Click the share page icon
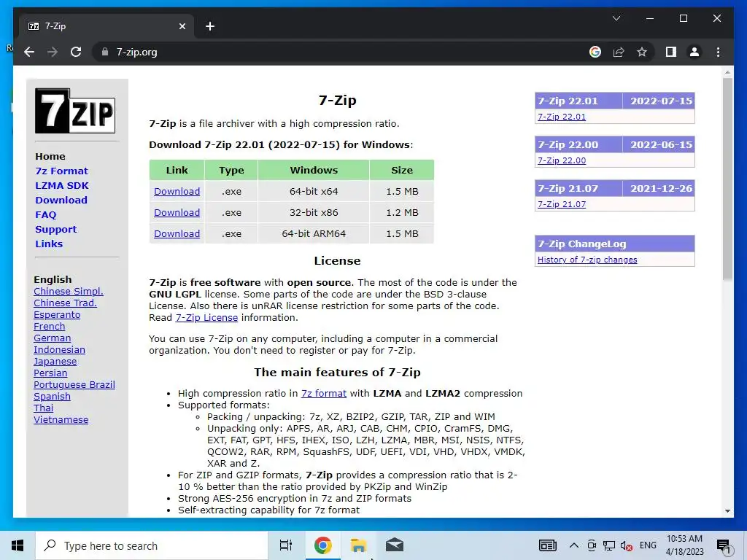Image resolution: width=747 pixels, height=560 pixels. (619, 52)
